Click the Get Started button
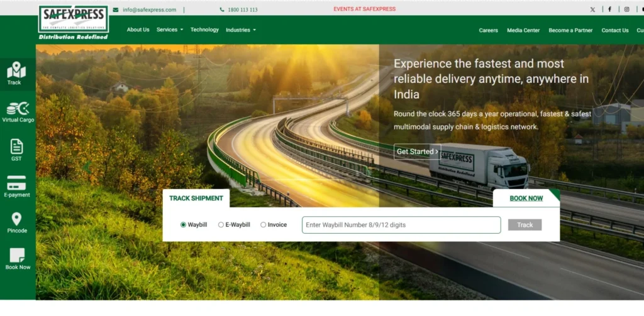Viewport: 644px width, 316px height. [418, 151]
